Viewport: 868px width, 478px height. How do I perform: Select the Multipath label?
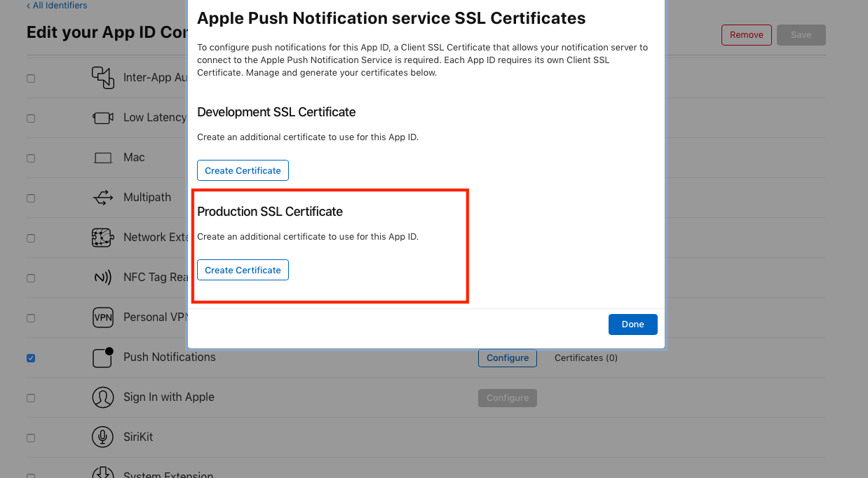[x=147, y=197]
